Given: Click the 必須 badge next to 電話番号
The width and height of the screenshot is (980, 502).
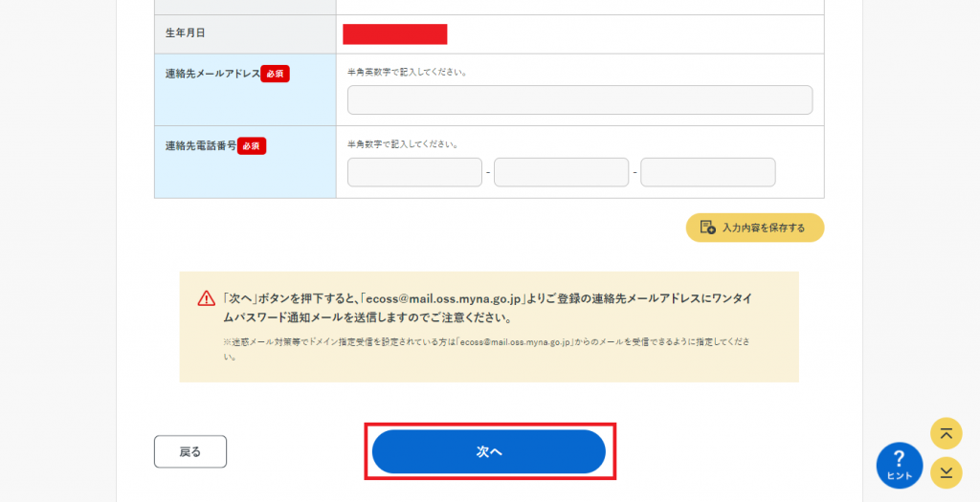Looking at the screenshot, I should (x=252, y=145).
